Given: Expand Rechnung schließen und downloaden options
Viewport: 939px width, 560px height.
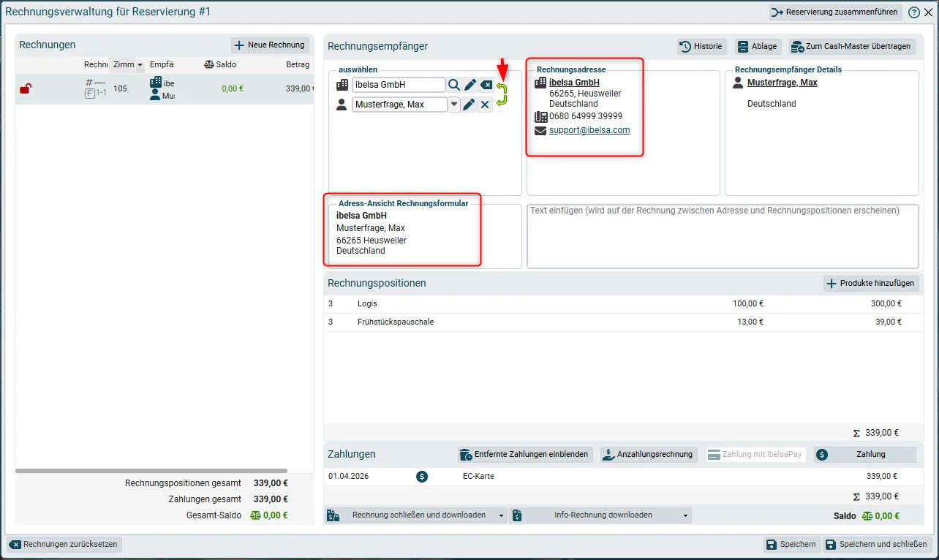Looking at the screenshot, I should point(502,515).
